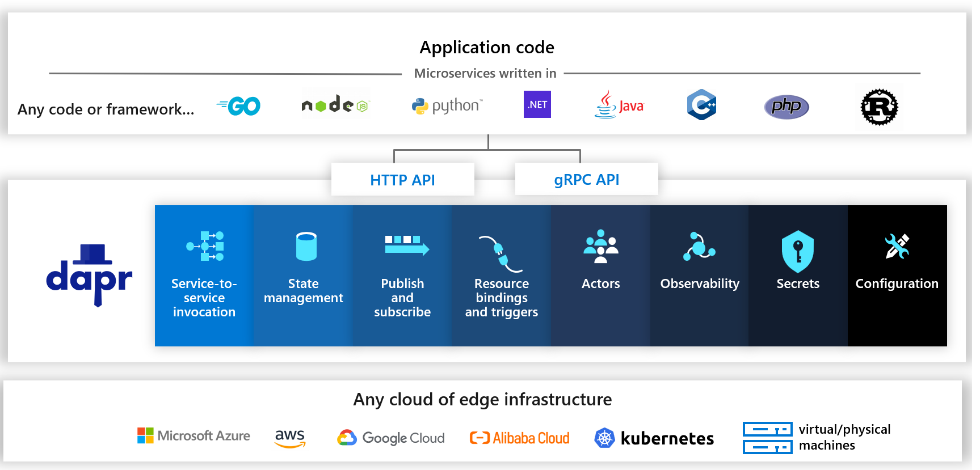Screen dimensions: 980x470
Task: Select the virtual/physical machines server icon
Action: [767, 438]
